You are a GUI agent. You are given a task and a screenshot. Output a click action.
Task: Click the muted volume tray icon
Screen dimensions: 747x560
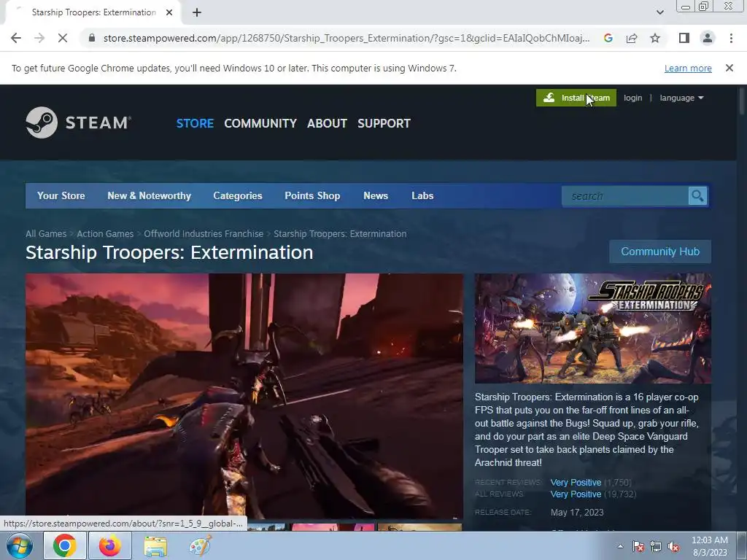(673, 547)
